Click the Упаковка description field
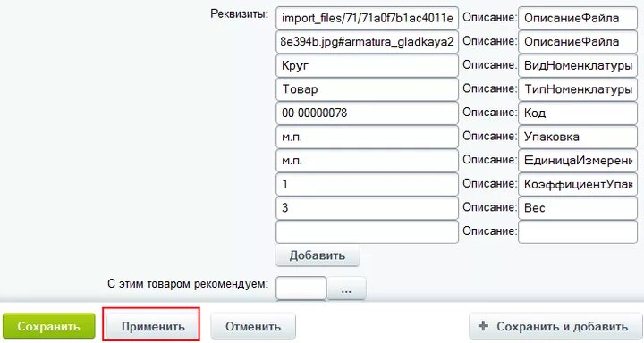Image resolution: width=644 pixels, height=343 pixels. (578, 137)
